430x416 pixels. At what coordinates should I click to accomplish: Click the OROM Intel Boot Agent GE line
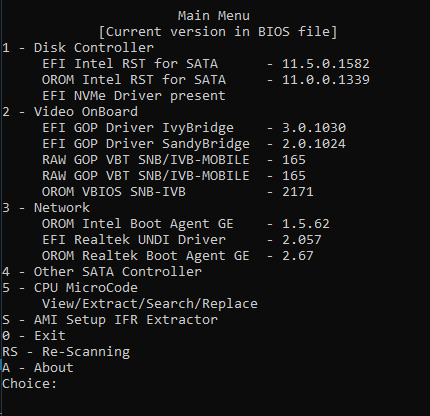coord(186,224)
